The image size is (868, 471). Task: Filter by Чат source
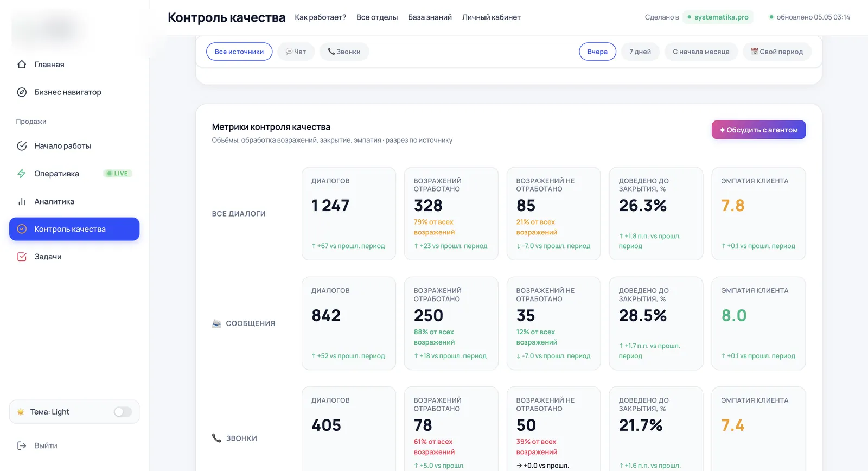(x=296, y=52)
